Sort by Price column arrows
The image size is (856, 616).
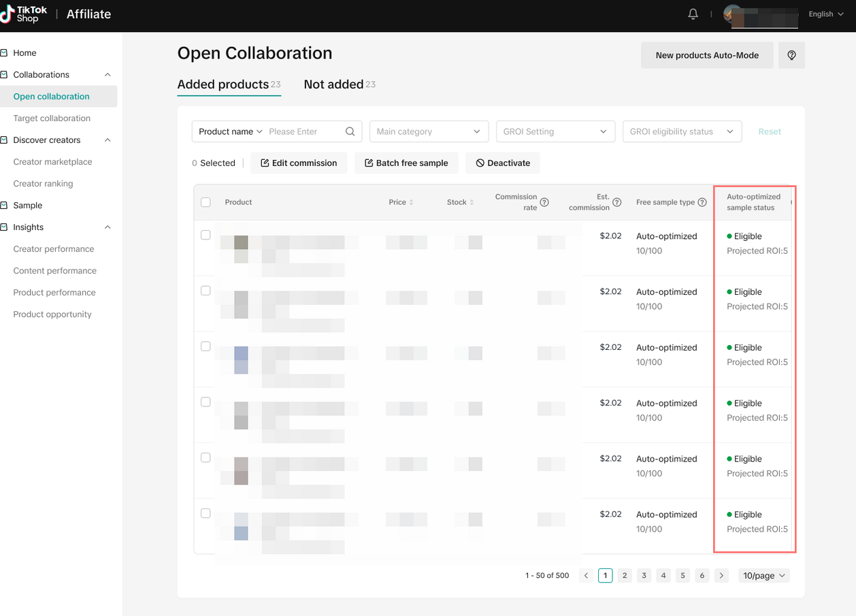(411, 202)
